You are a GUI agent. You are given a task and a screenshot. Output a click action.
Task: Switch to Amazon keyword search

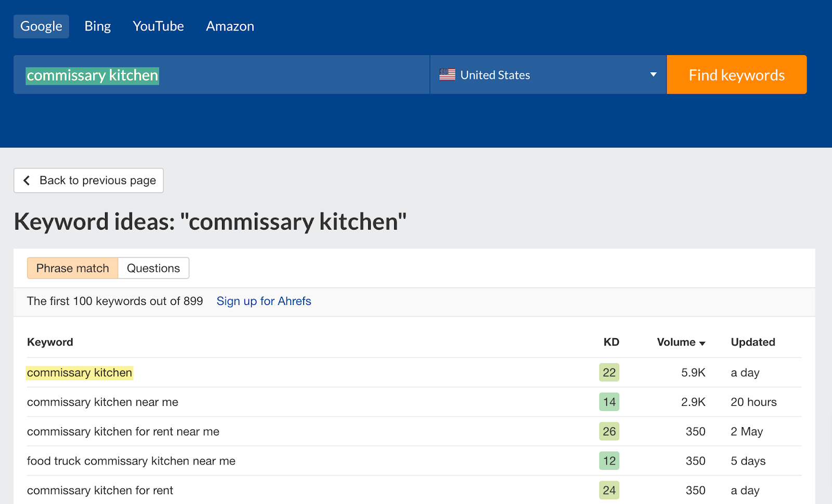[229, 26]
